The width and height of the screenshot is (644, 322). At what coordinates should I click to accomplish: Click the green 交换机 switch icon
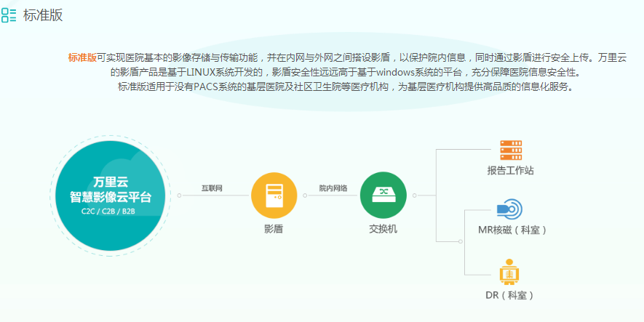[383, 196]
